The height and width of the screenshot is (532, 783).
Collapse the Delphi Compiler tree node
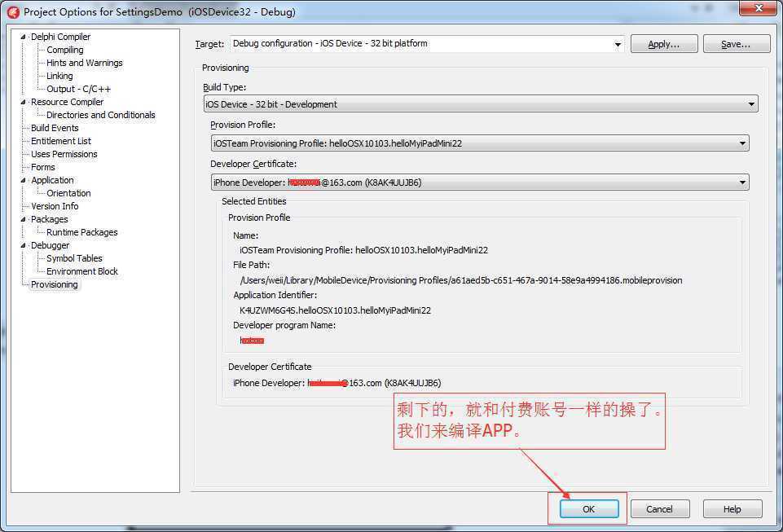23,37
